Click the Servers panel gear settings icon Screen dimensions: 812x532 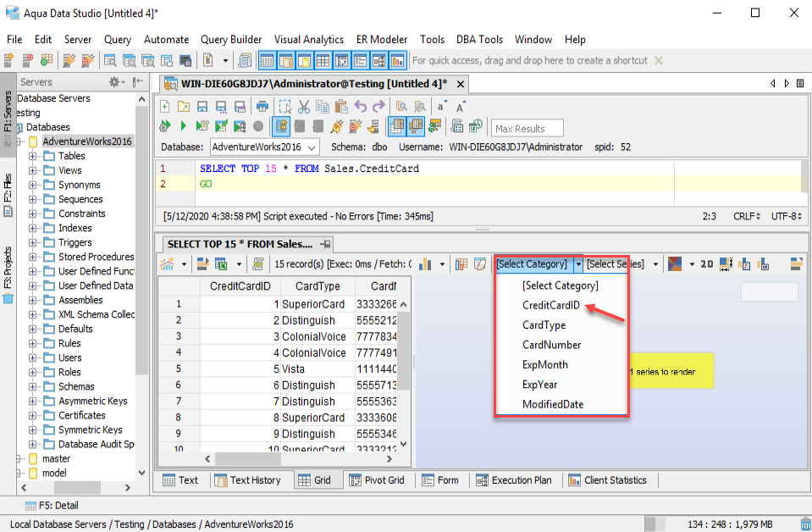(114, 82)
